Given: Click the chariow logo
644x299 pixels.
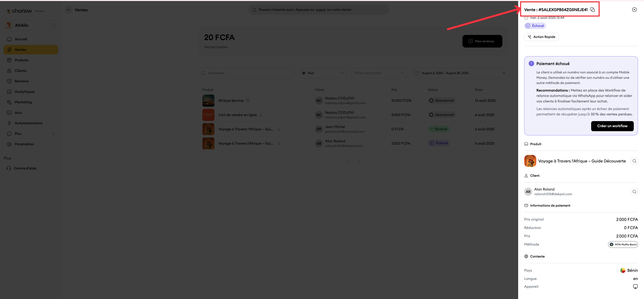Looking at the screenshot, I should coord(19,11).
